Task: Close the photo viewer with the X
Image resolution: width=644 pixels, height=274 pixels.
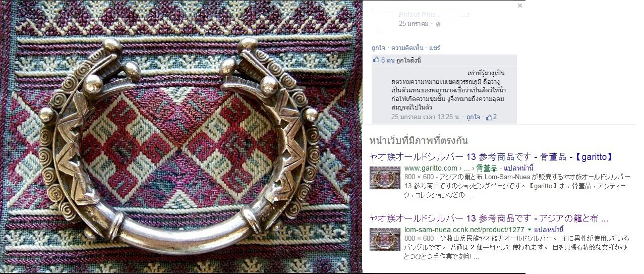Action: tap(520, 6)
